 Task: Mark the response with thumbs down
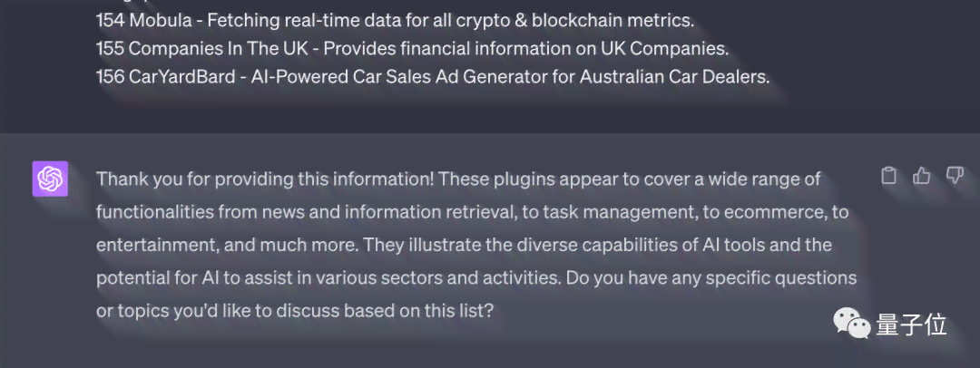click(x=955, y=177)
